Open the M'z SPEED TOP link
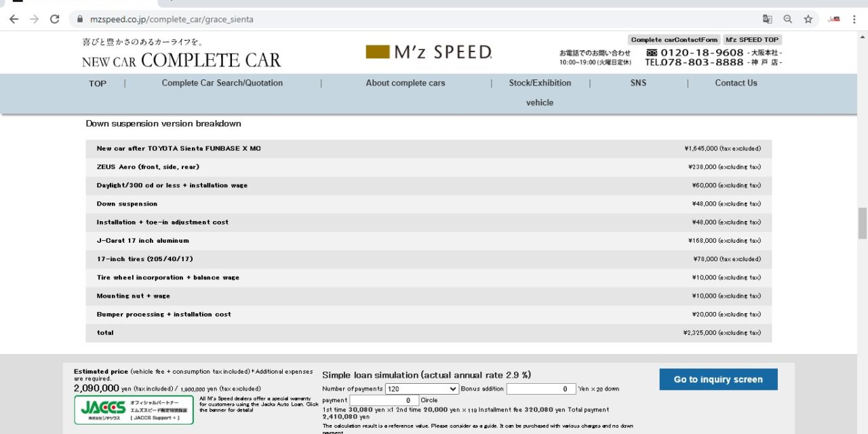868x434 pixels. click(752, 40)
